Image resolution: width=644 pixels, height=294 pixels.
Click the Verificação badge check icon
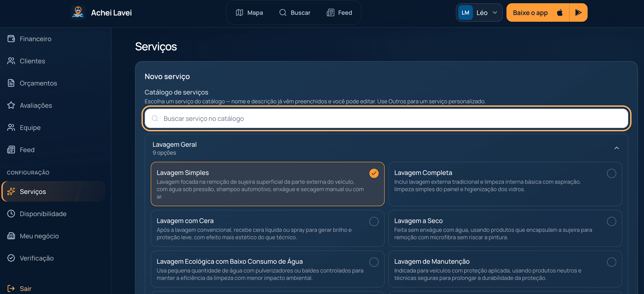pos(11,258)
